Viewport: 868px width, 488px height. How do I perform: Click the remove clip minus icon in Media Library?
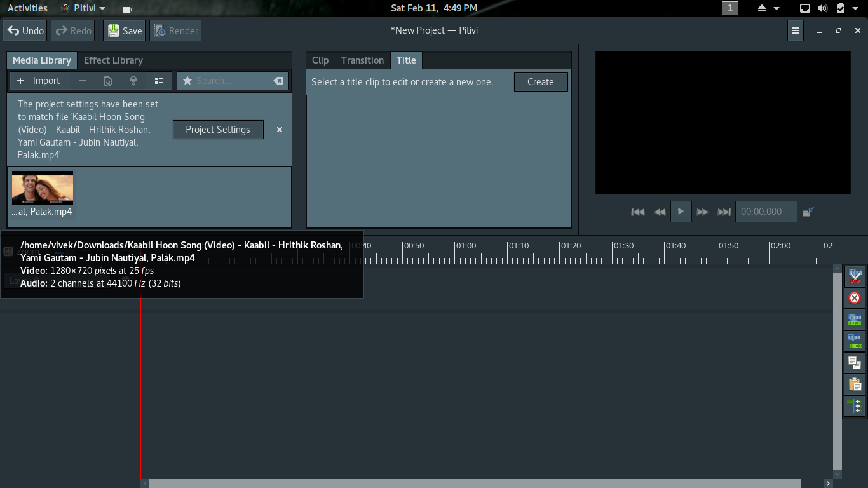pos(83,81)
